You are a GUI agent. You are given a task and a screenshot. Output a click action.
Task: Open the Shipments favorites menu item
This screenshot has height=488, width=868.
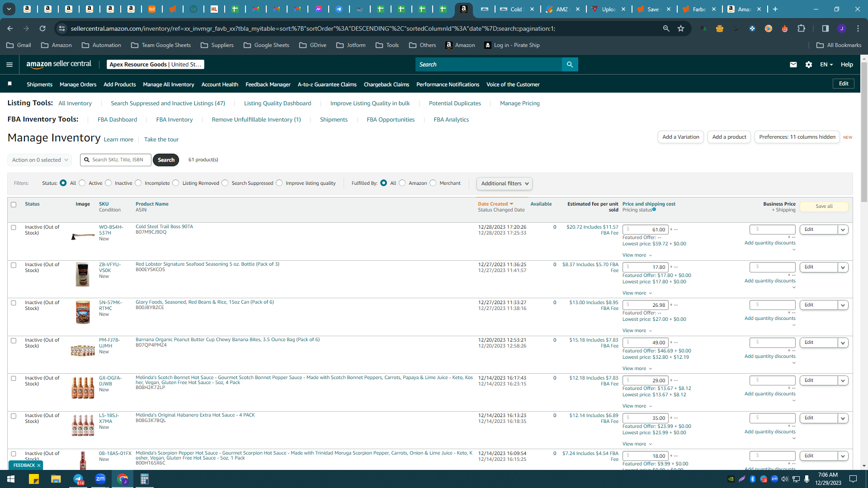click(39, 84)
